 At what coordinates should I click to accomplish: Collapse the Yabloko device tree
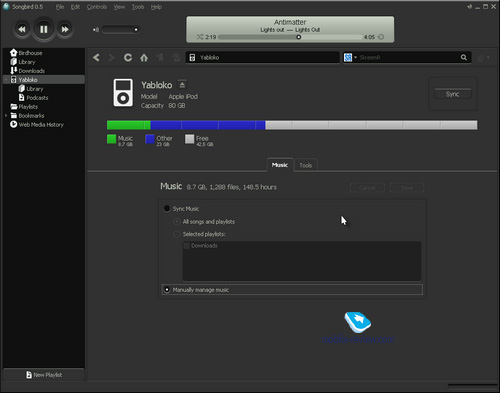[6, 80]
